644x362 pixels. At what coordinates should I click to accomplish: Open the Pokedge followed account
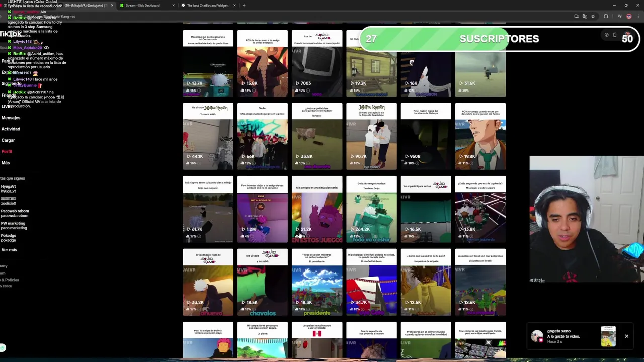(x=9, y=238)
